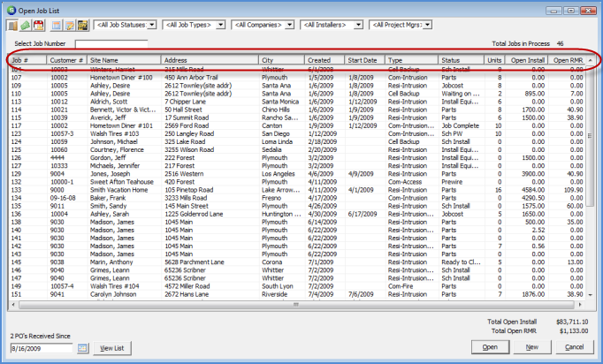The image size is (603, 364).
Task: Click address 1225 Goldenrod Lane
Action: (194, 214)
